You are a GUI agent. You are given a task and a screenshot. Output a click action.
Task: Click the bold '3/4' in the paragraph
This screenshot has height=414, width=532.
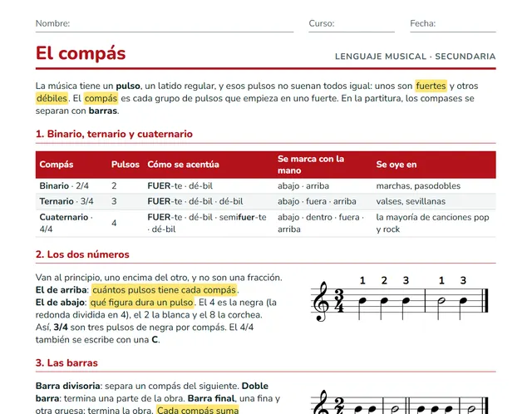point(61,328)
